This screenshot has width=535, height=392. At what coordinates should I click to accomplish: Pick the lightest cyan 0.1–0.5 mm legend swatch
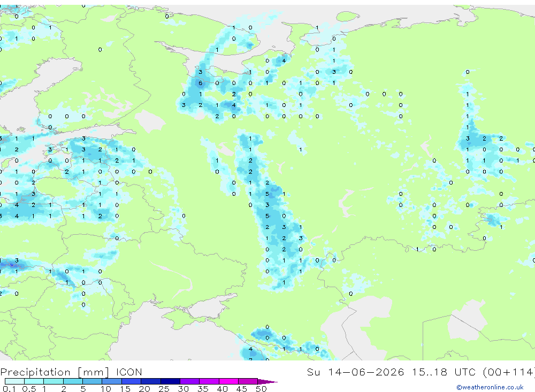pos(14,381)
